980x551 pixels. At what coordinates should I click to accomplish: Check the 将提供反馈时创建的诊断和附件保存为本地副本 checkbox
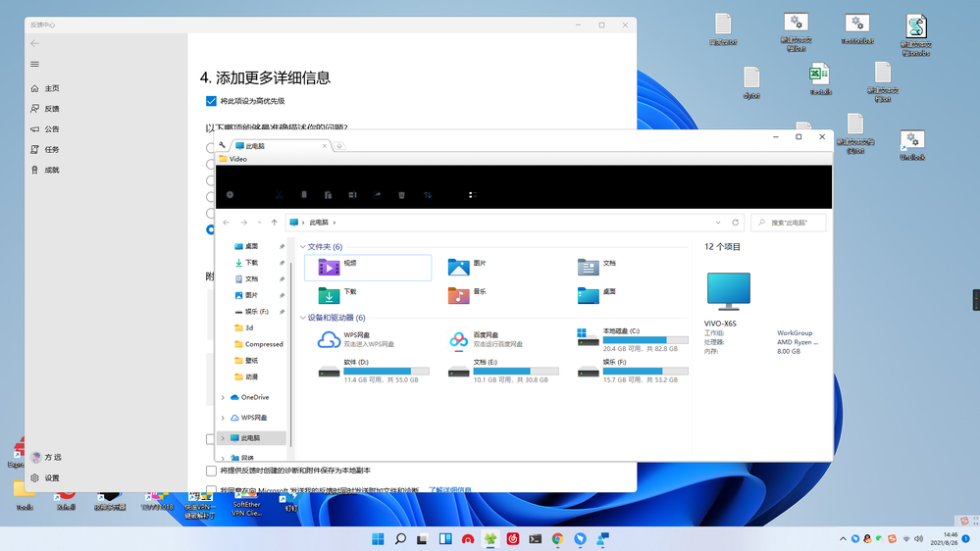click(211, 471)
